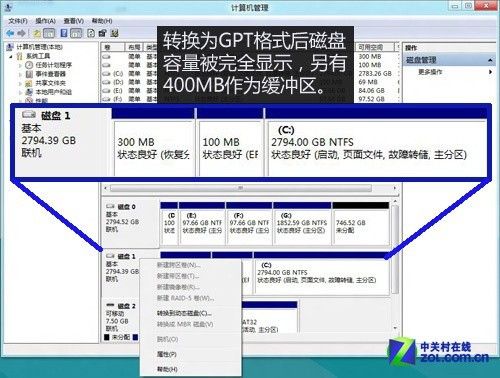The image size is (500, 378).
Task: Choose 转换到动态磁盘(C)... in the context menu
Action: [x=184, y=313]
